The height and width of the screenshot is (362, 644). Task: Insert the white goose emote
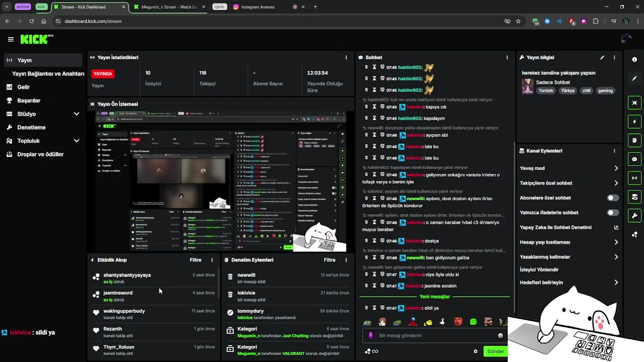tap(443, 322)
